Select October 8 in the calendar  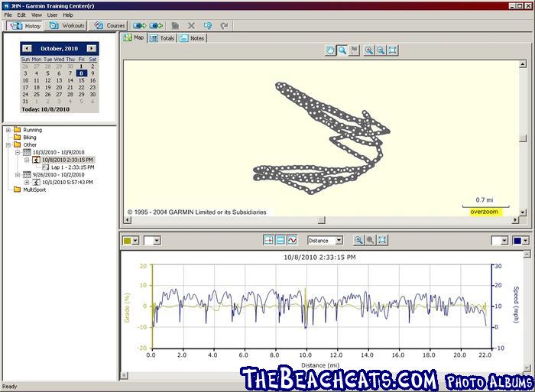81,73
